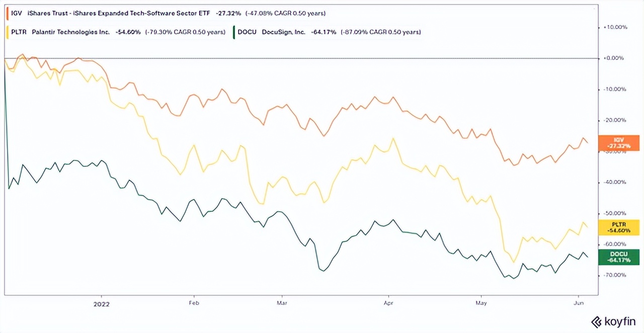Click the green DOCU color bar in legend
The height and width of the screenshot is (333, 644).
[x=234, y=32]
